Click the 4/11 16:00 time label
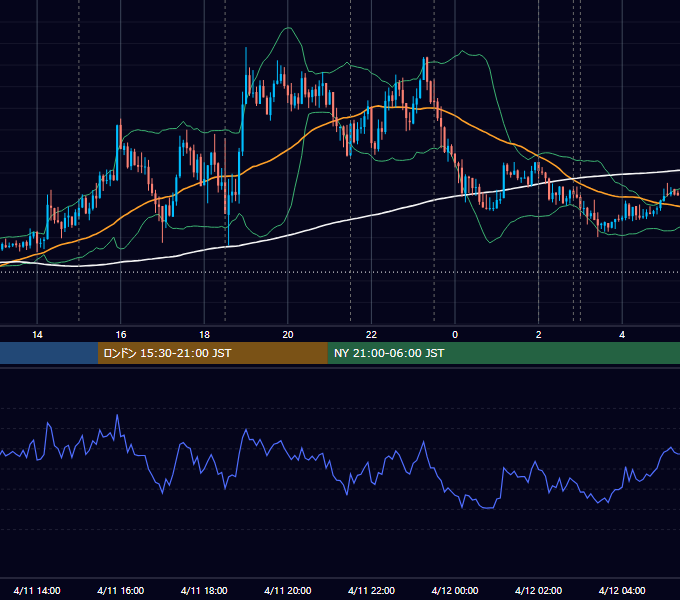The height and width of the screenshot is (600, 680). (121, 590)
